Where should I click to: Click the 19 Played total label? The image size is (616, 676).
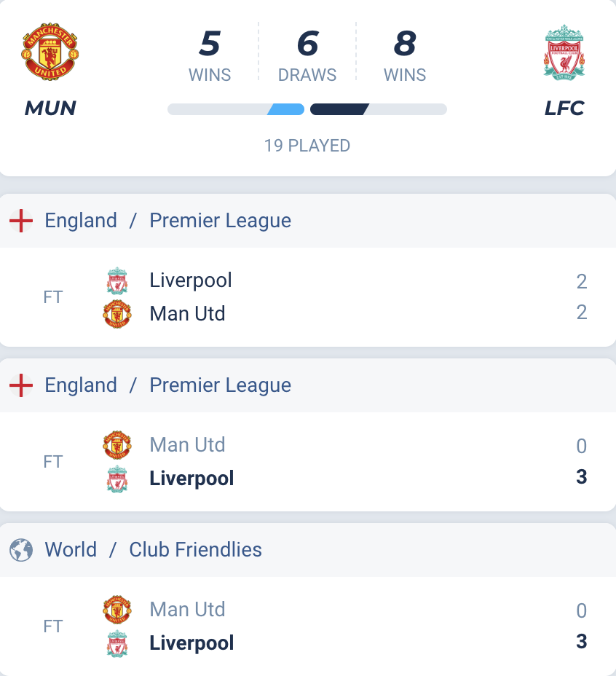point(307,146)
